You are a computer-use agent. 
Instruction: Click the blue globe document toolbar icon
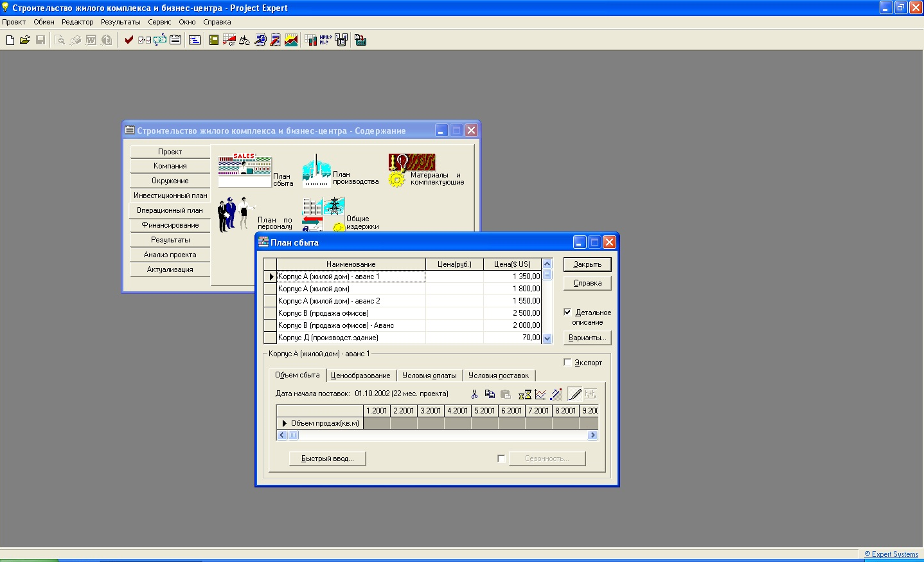[260, 40]
